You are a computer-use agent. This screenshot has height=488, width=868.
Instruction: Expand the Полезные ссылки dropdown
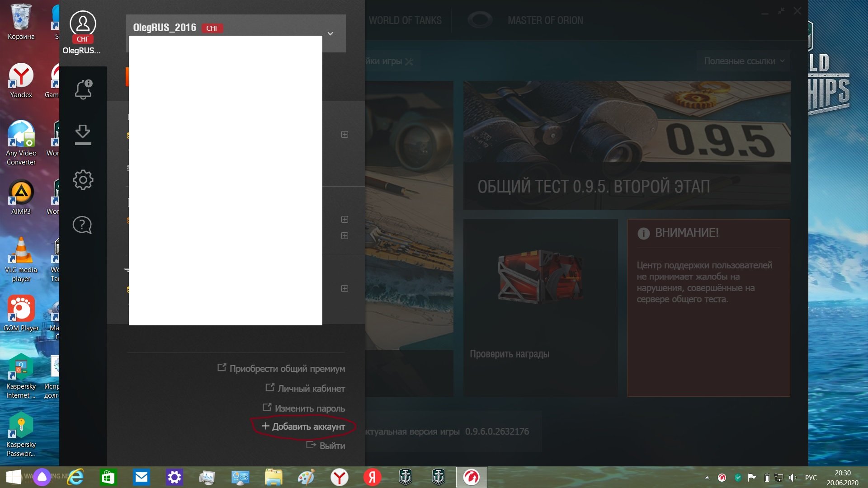click(744, 61)
